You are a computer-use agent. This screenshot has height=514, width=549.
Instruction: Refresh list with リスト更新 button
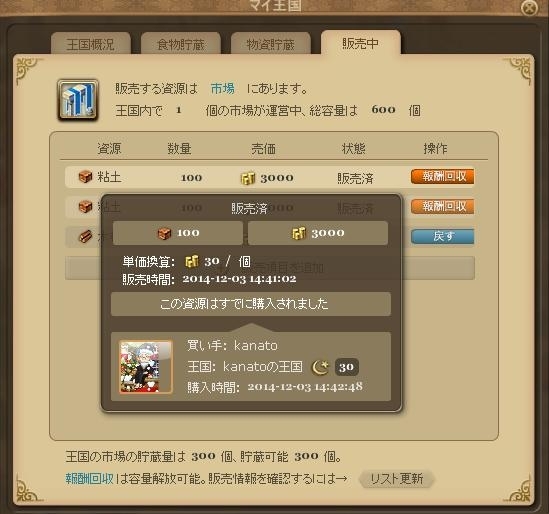click(x=396, y=479)
